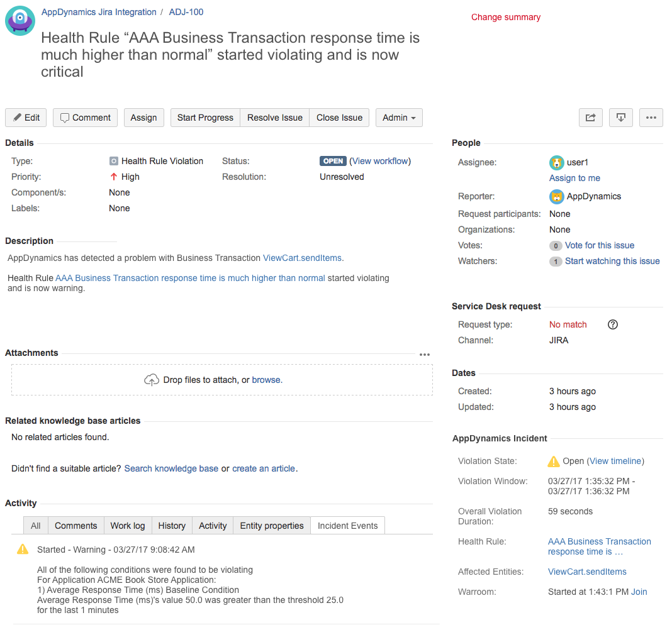
Task: Open AppDynamics Jira Integration breadcrumb link
Action: [99, 12]
